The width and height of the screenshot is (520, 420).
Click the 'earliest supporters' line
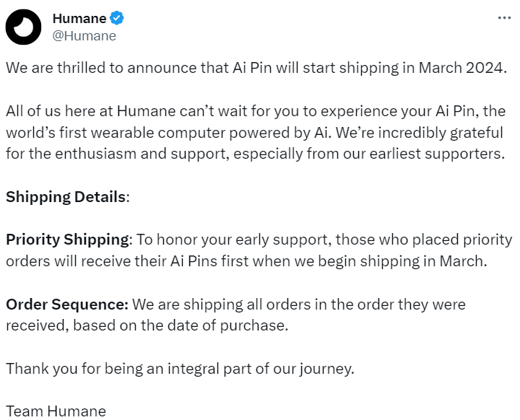tap(255, 154)
